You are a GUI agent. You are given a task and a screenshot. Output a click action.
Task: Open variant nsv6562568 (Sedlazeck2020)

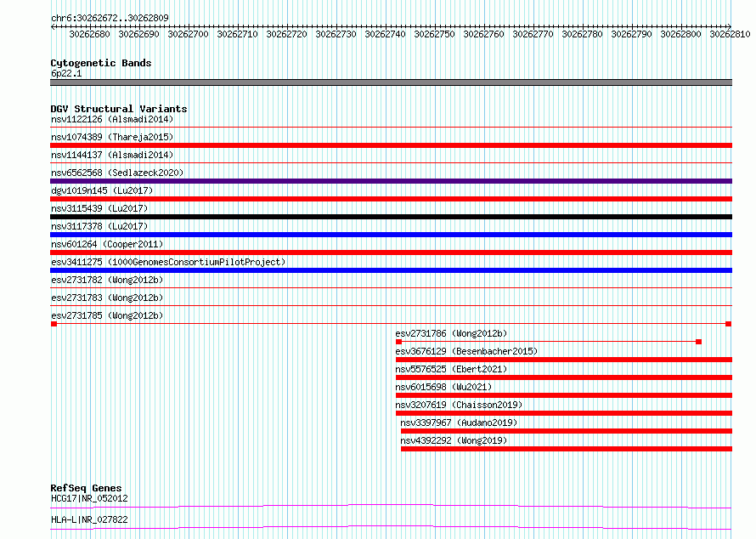pos(117,173)
